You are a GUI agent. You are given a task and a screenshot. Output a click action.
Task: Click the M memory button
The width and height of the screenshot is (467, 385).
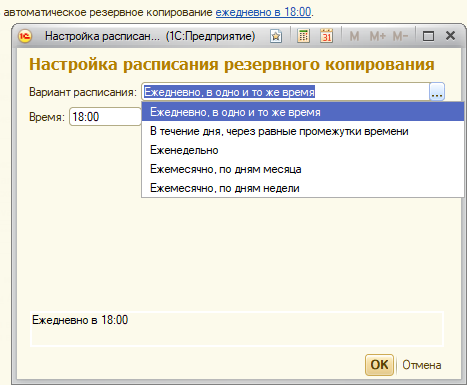click(x=354, y=36)
